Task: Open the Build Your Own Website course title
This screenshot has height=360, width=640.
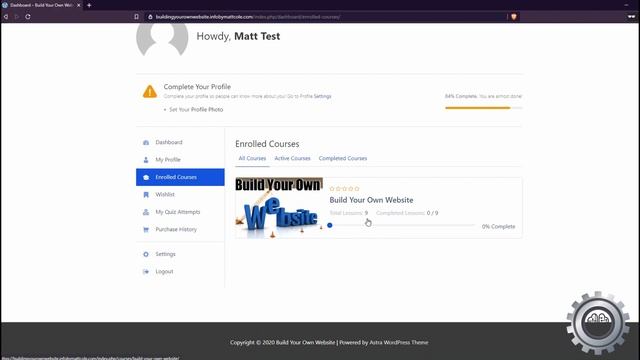Action: point(371,200)
